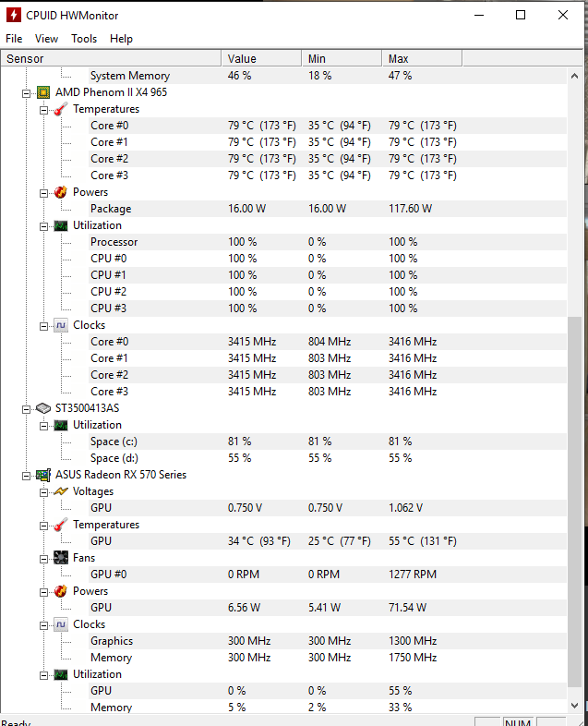The height and width of the screenshot is (726, 588).
Task: Click the GPU Voltages lightning icon
Action: click(x=60, y=491)
